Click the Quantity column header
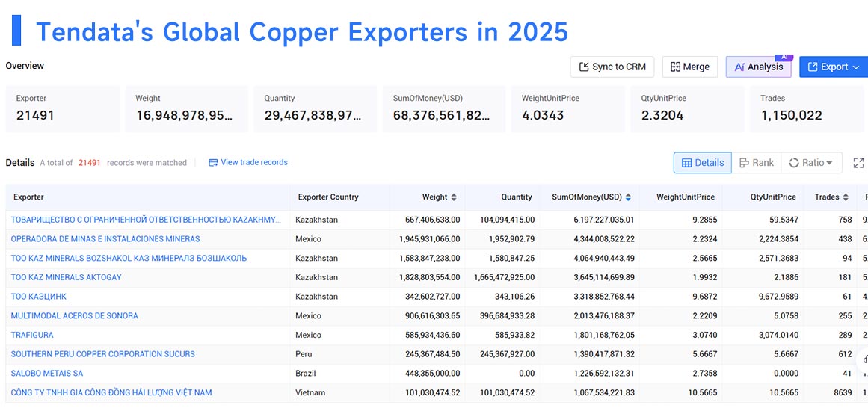 point(517,197)
